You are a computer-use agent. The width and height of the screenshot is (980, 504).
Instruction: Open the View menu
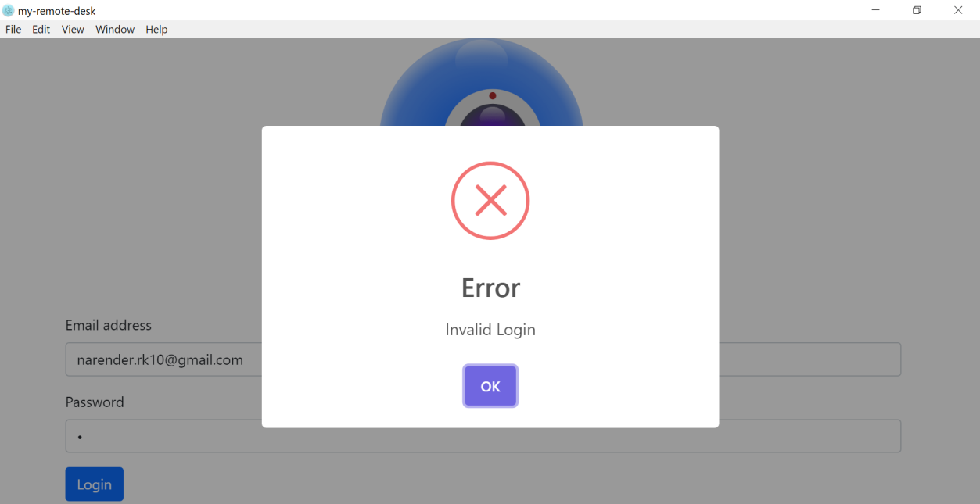pos(73,30)
